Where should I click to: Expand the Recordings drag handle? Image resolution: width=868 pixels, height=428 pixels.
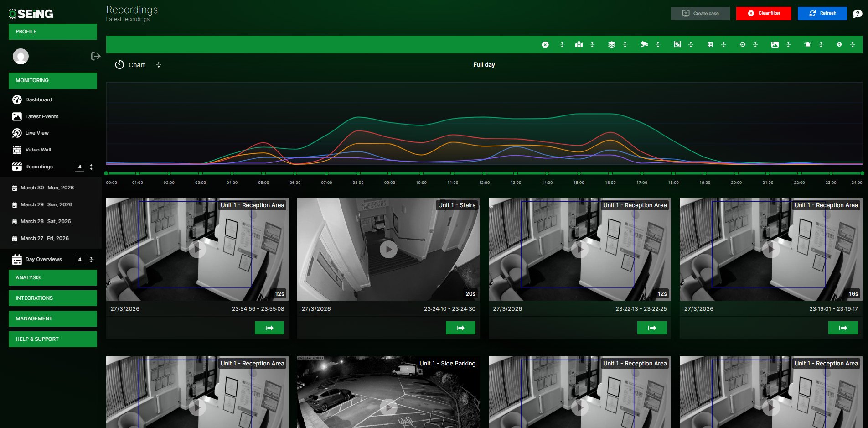(x=91, y=167)
